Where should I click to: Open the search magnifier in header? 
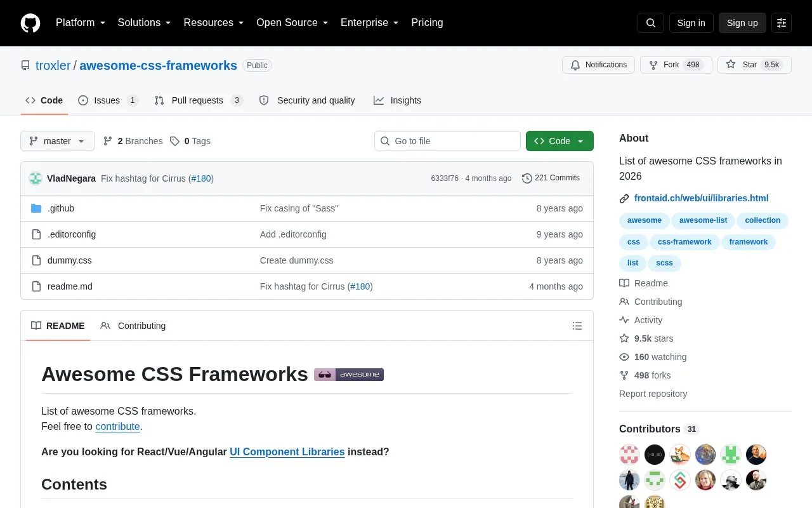coord(651,23)
